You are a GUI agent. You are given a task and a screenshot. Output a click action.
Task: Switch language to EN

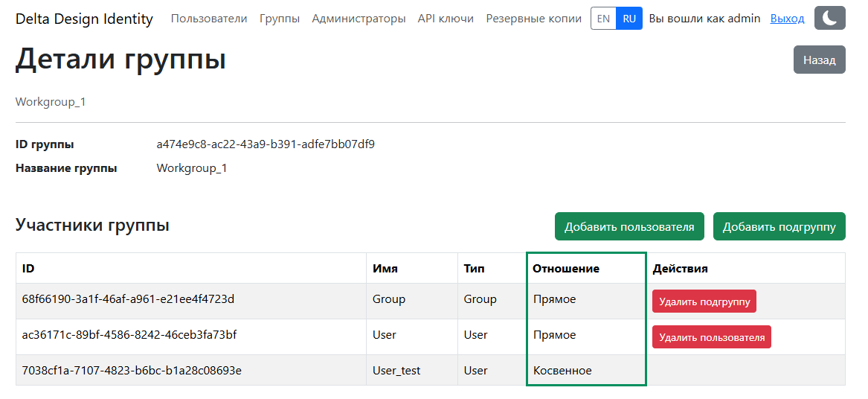point(603,19)
